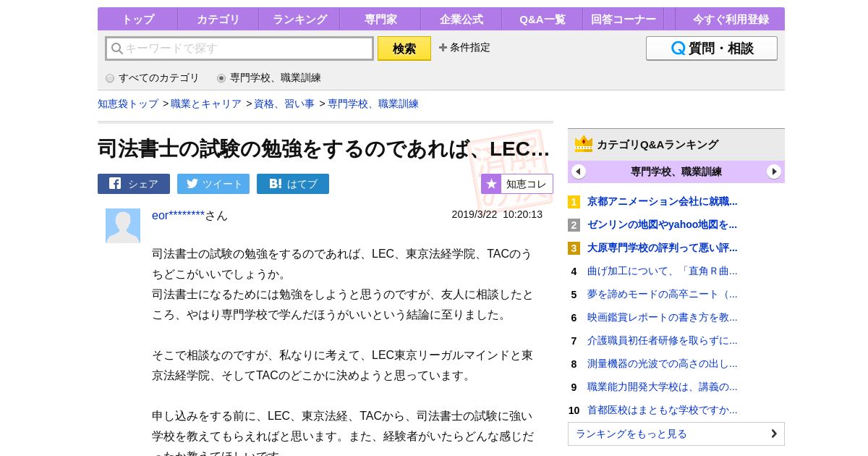This screenshot has width=868, height=456.
Task: Open rank 4 曲げ加工について link
Action: click(x=663, y=271)
